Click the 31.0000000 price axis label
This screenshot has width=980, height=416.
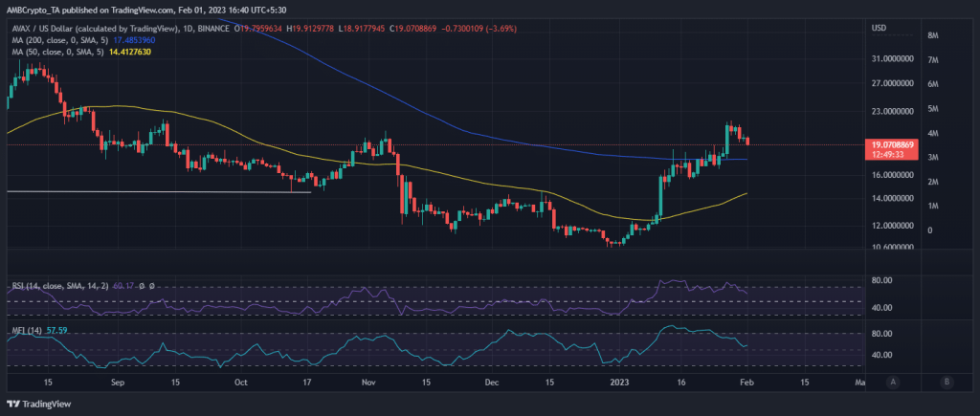(892, 59)
